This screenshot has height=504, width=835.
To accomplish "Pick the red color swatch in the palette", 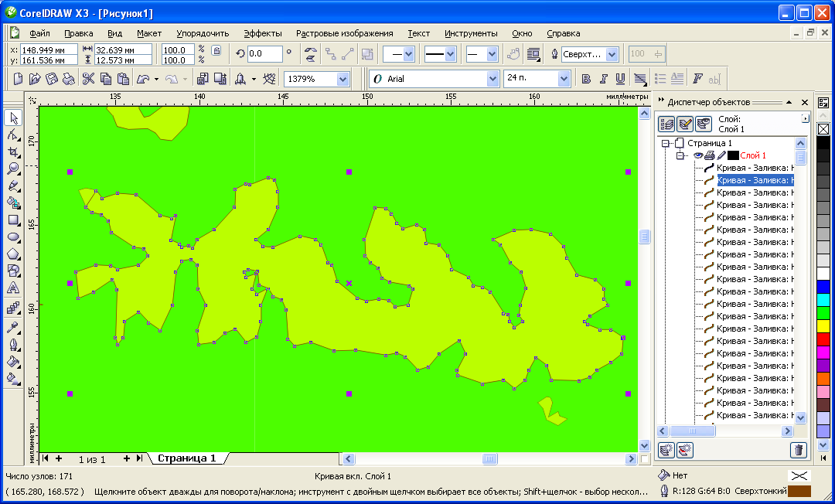I will (x=823, y=339).
